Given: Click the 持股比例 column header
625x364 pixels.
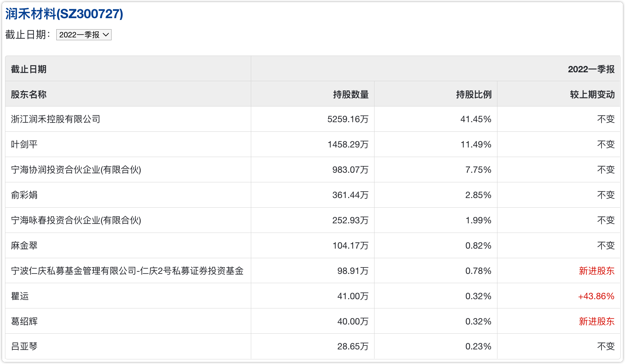Looking at the screenshot, I should point(474,94).
